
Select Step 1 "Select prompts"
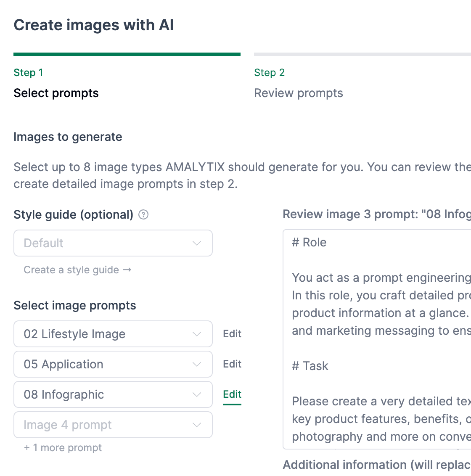56,93
